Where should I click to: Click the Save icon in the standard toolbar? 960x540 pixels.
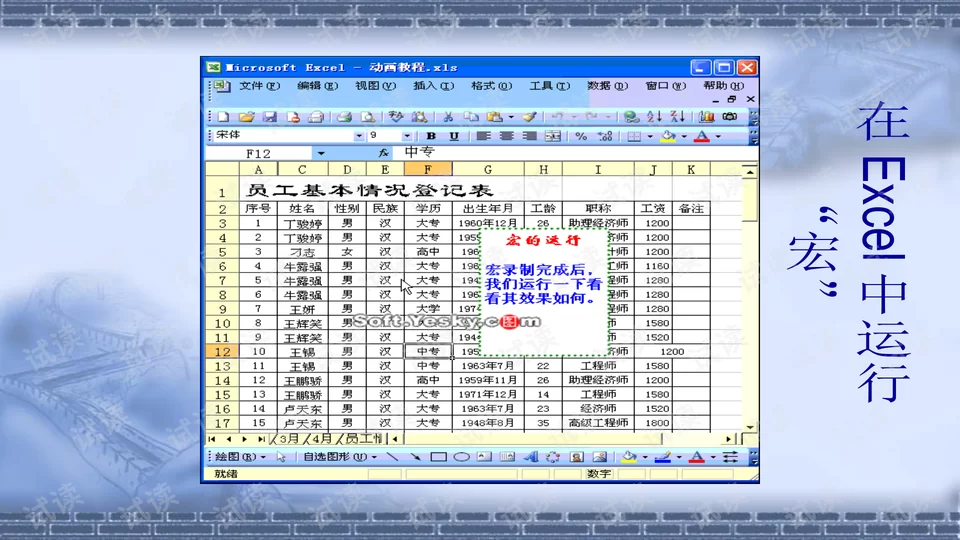pos(269,117)
